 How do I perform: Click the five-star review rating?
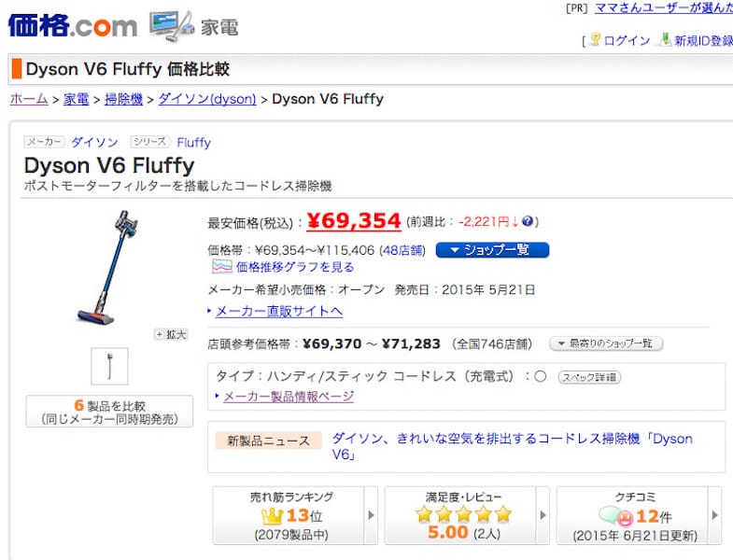point(464,514)
